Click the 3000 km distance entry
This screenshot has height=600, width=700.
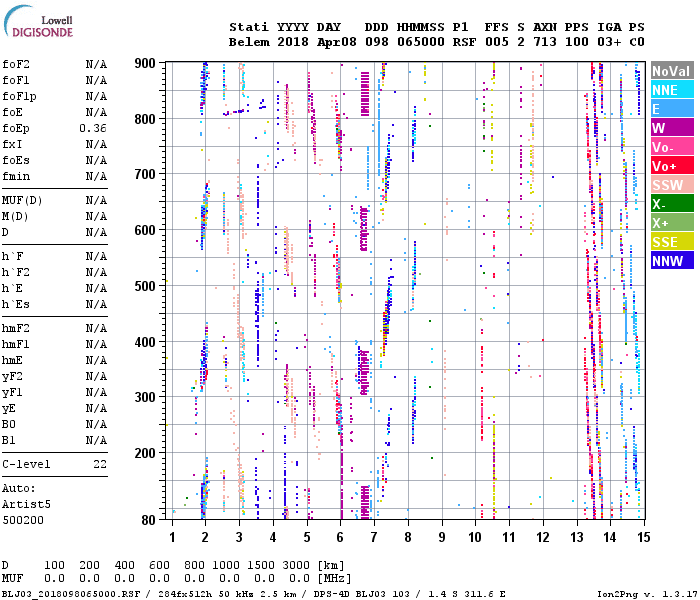click(296, 566)
